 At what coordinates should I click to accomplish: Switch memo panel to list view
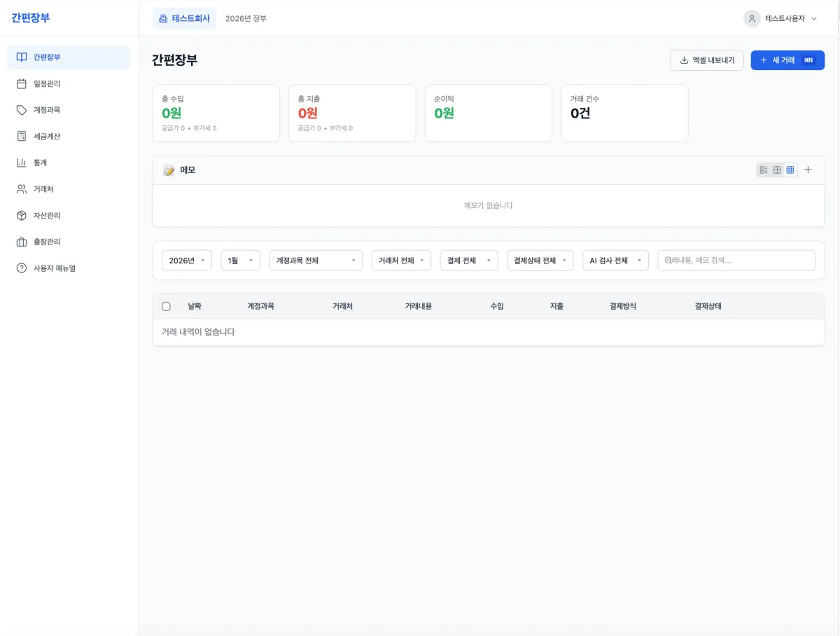point(764,170)
